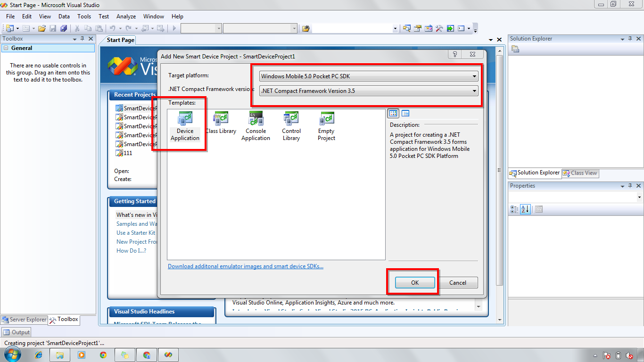Open the Analyze menu

(x=126, y=16)
